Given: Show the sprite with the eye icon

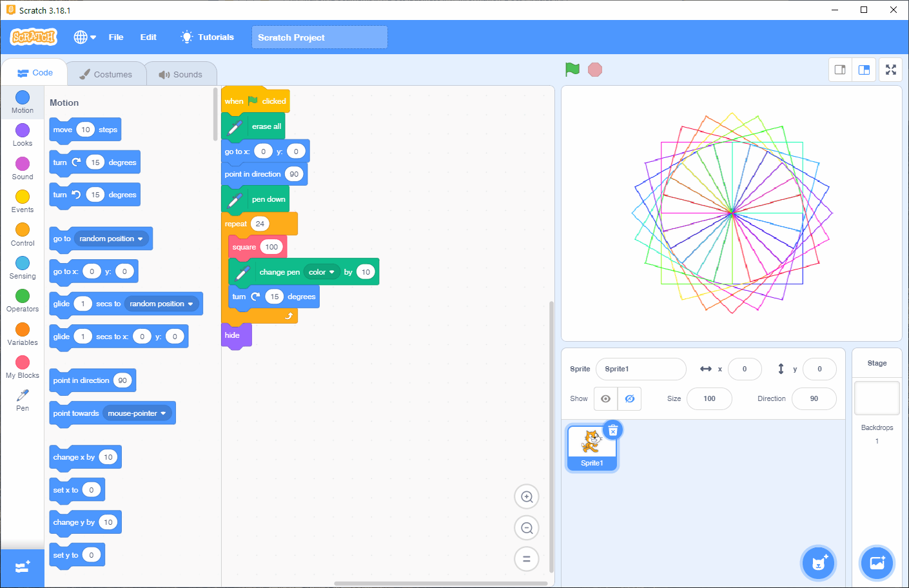Looking at the screenshot, I should [x=605, y=398].
